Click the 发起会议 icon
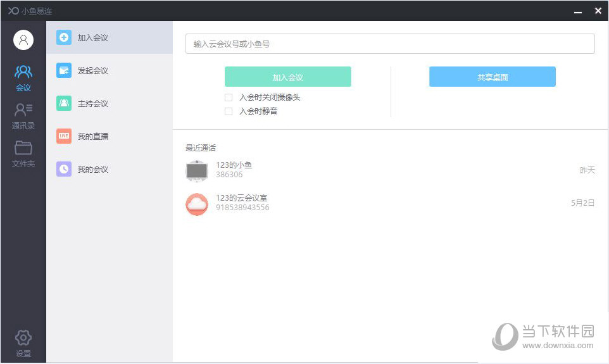 tap(64, 70)
